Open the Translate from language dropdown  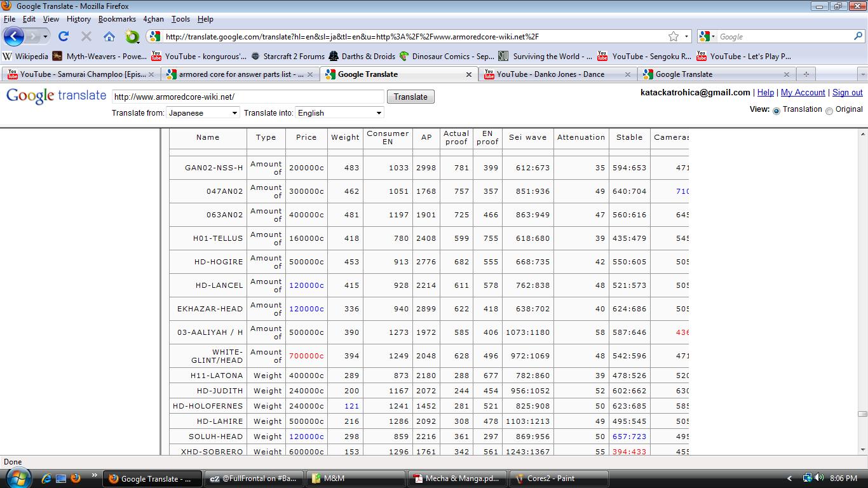(x=203, y=112)
